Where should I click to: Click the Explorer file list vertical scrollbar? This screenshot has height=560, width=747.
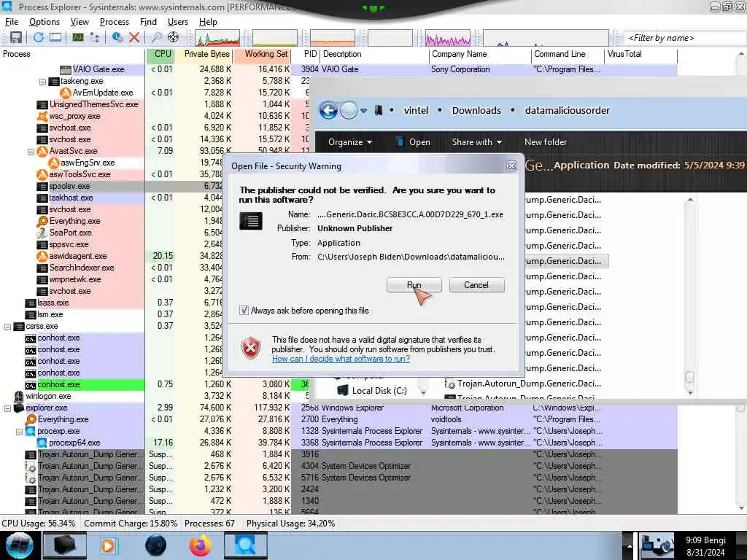pos(690,297)
